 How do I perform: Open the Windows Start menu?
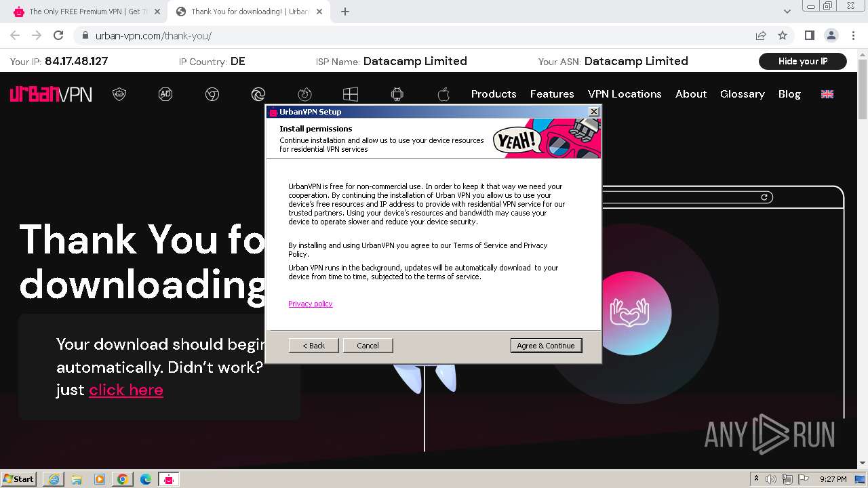coord(19,479)
